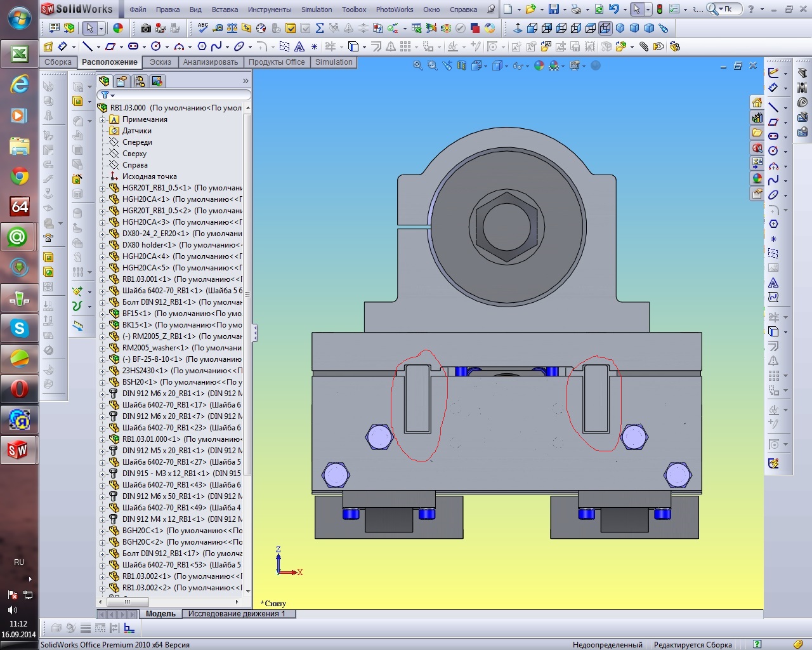Open the Open-file button dropdown arrow
This screenshot has width=812, height=650.
pos(541,10)
